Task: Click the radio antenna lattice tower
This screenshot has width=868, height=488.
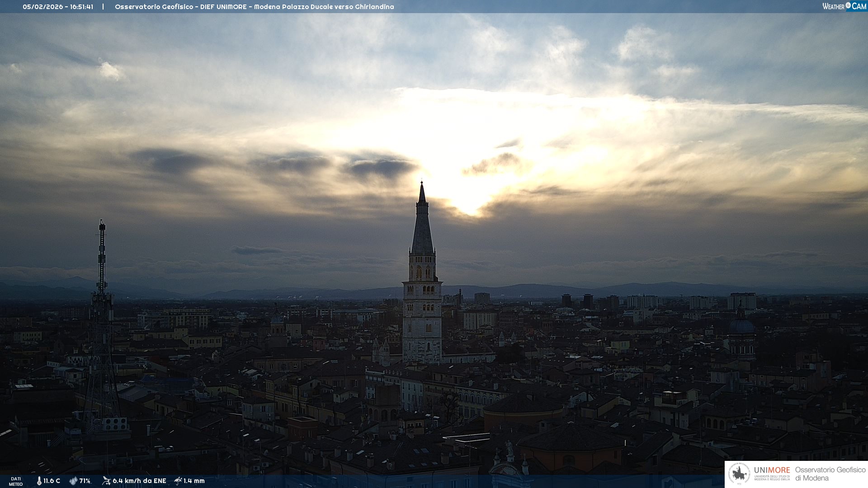Action: (101, 316)
